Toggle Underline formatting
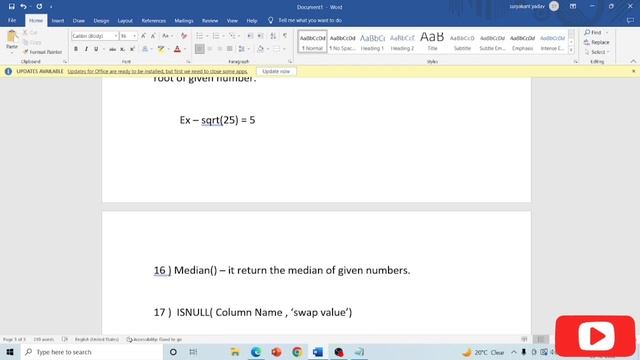The image size is (640, 360). [x=96, y=49]
